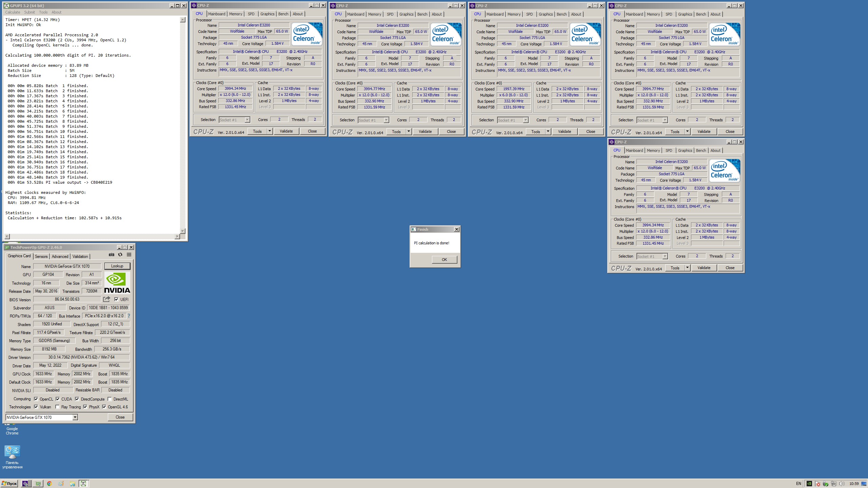Open Socket #1 selection combo in leftmost CPU-Z
The width and height of the screenshot is (868, 488).
click(x=234, y=120)
